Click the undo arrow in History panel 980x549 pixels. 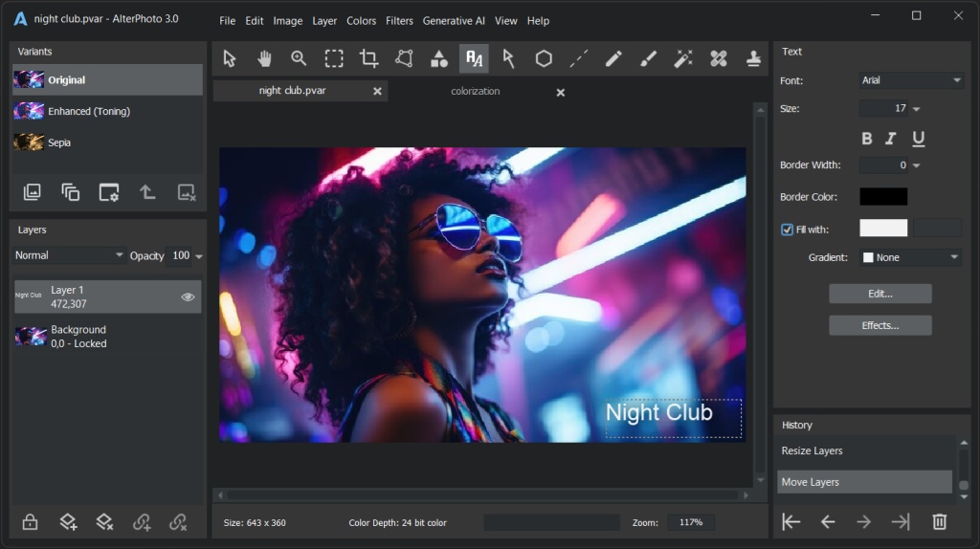828,521
